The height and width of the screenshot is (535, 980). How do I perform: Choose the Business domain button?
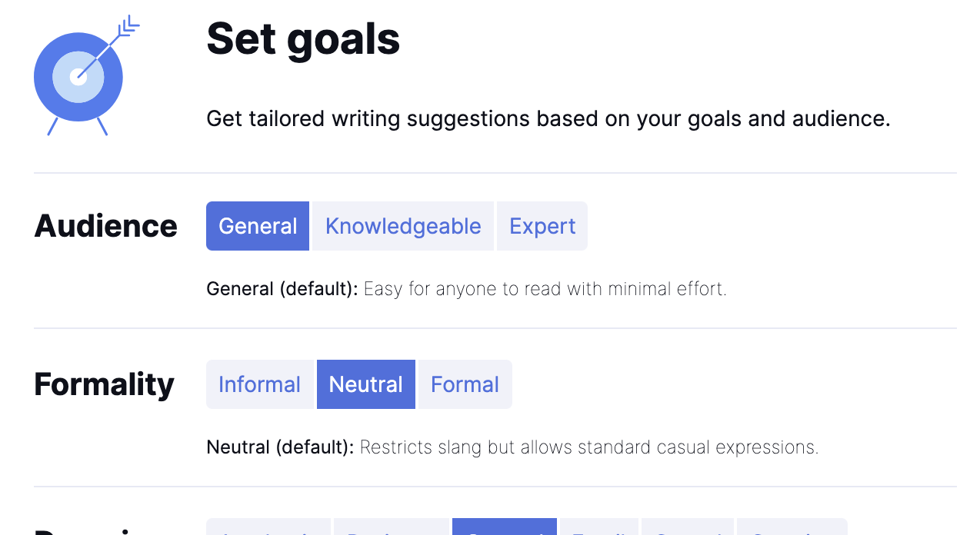click(392, 527)
